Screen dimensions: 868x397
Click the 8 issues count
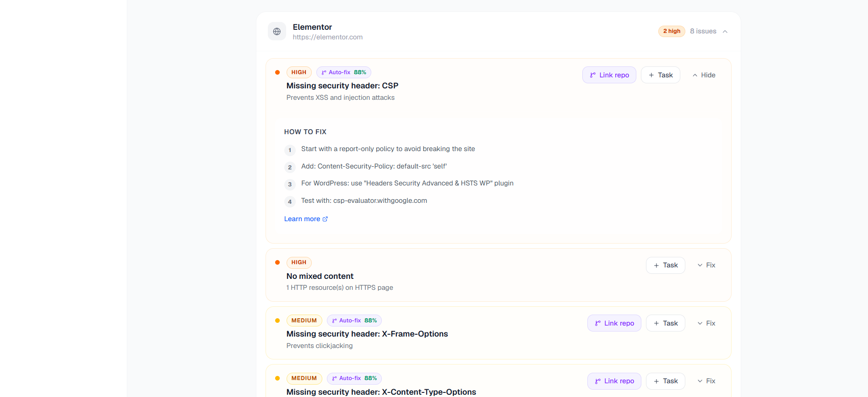tap(703, 31)
